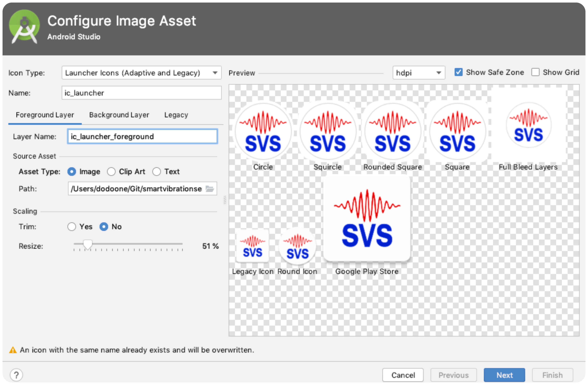Screen dimensions: 588x385
Task: Select Clip Art asset type
Action: click(x=112, y=171)
